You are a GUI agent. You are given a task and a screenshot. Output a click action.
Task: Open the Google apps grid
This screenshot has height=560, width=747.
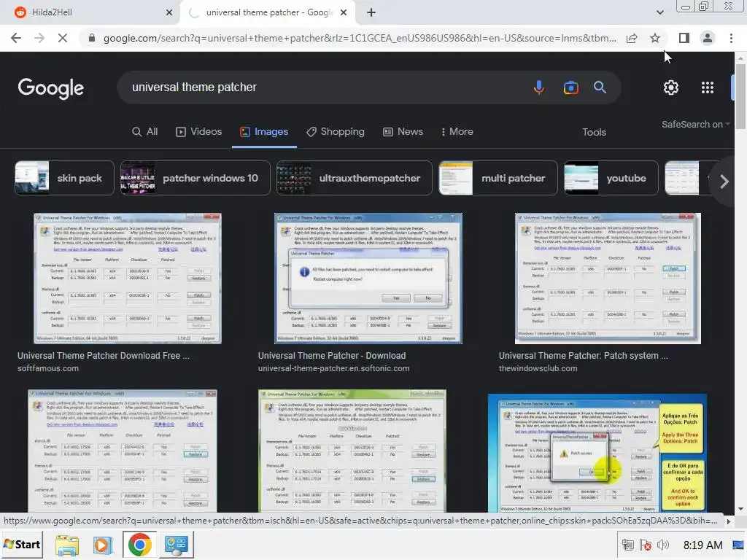tap(708, 87)
